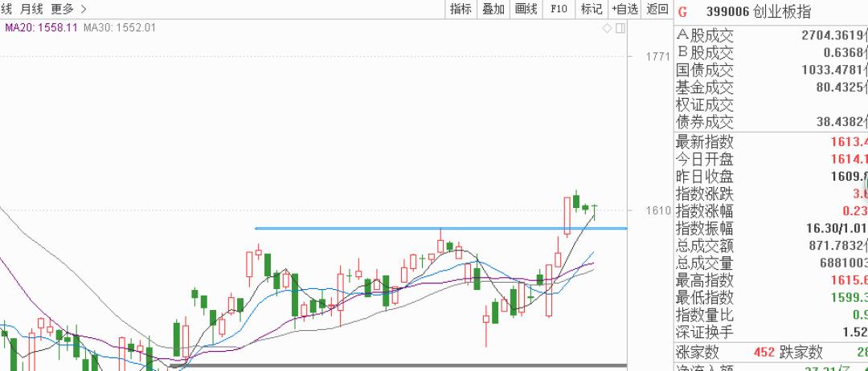
Task: Click the 叠加 overlay button
Action: pos(493,9)
